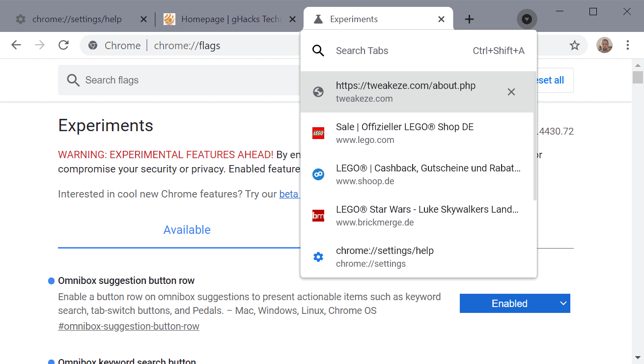The image size is (644, 364).
Task: Click the Search flags field
Action: click(x=179, y=80)
